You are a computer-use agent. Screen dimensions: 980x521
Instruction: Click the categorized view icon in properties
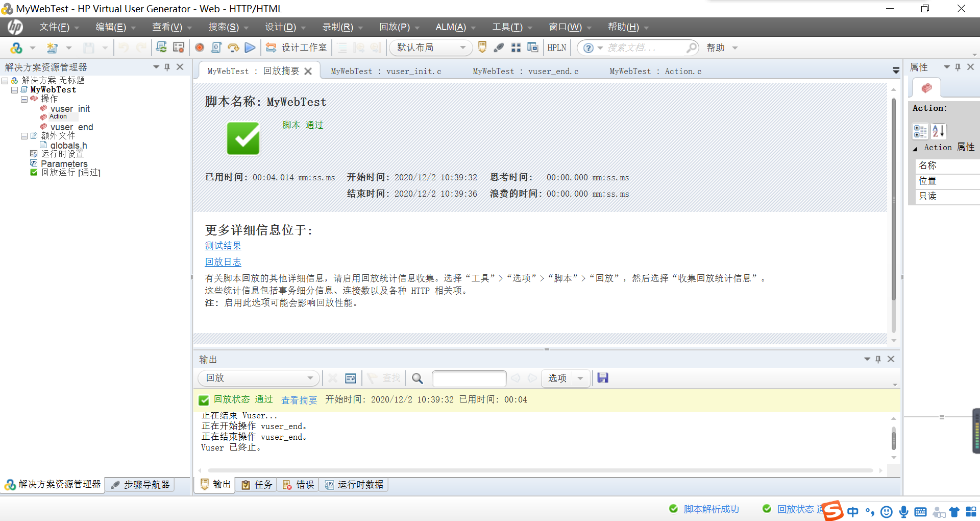click(920, 131)
